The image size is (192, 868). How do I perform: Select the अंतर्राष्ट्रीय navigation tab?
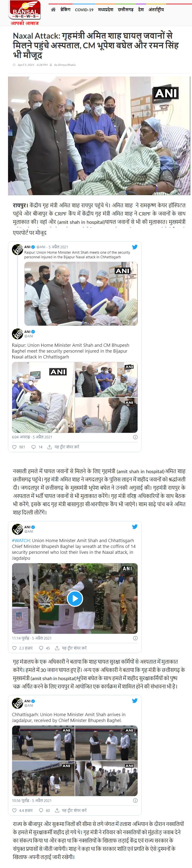156,10
